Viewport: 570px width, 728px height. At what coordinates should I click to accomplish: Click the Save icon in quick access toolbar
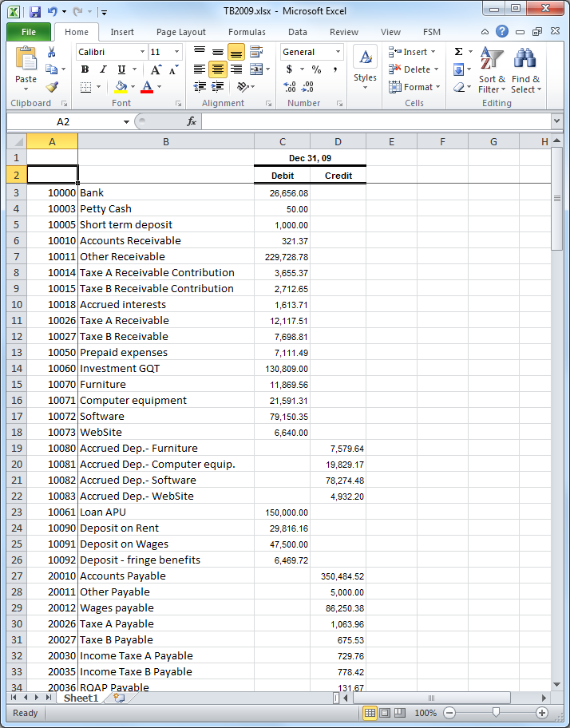click(34, 13)
